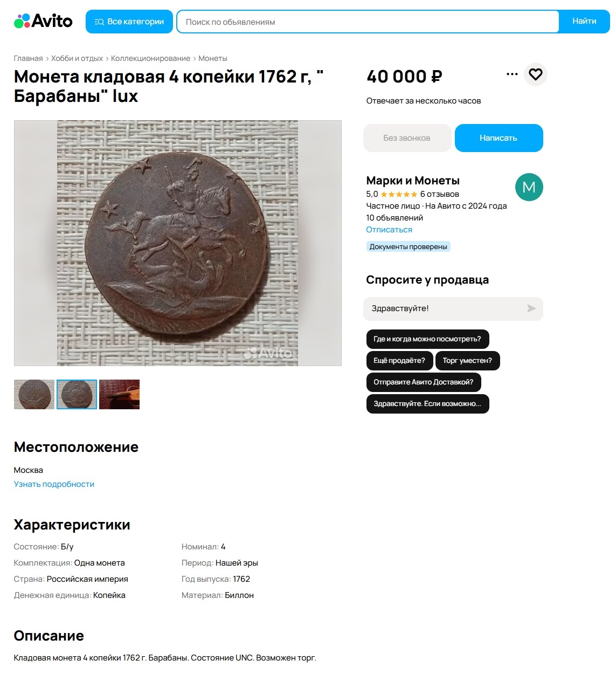Navigate to Коллекционирование breadcrumb
The height and width of the screenshot is (674, 616).
[150, 58]
